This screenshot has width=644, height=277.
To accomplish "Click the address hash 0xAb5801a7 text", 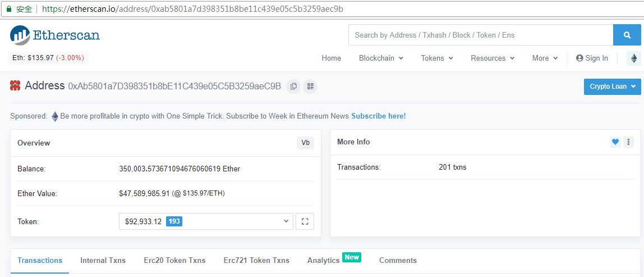I will (x=174, y=87).
